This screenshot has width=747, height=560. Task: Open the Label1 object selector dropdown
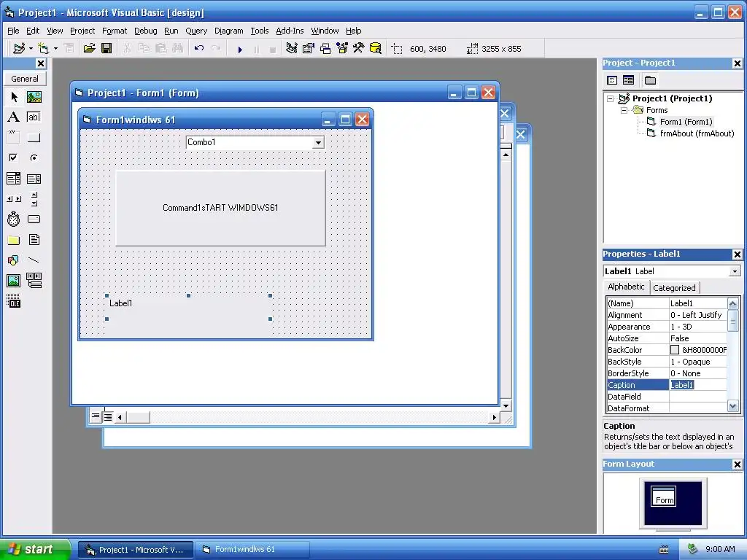(735, 271)
